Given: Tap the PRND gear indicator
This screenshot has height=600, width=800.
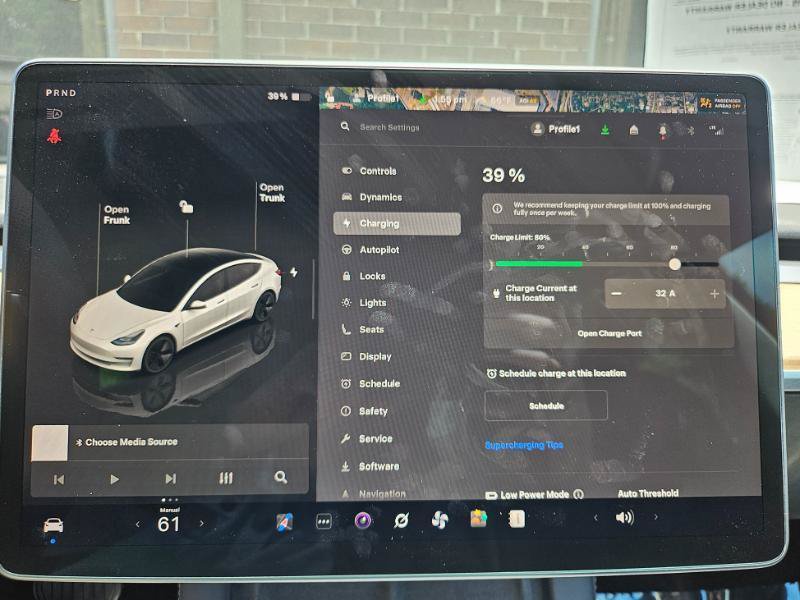Looking at the screenshot, I should click(x=61, y=93).
